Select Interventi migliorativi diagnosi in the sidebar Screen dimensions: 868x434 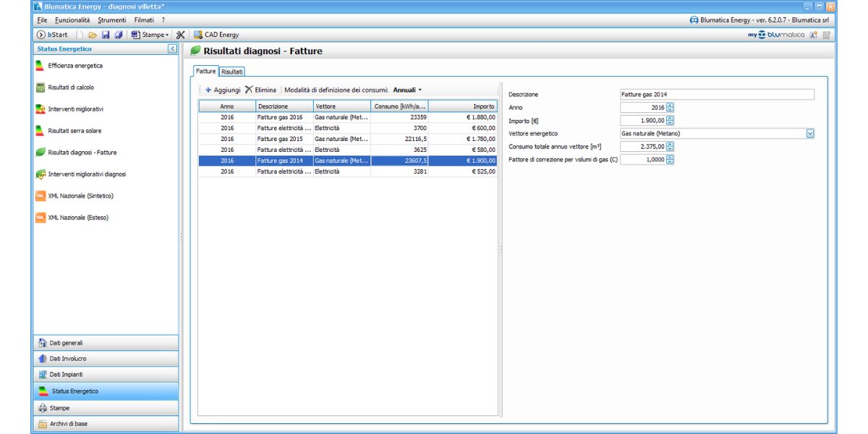click(x=87, y=174)
